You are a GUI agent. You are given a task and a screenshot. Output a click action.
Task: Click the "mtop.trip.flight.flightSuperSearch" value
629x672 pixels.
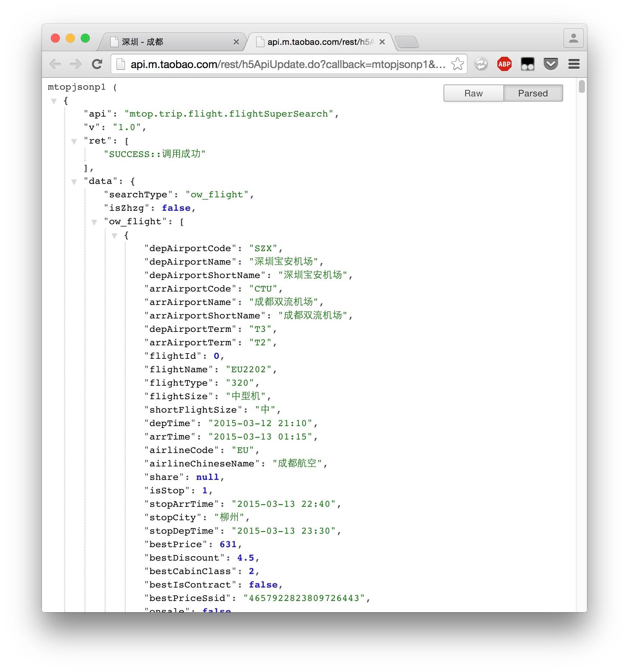click(229, 114)
